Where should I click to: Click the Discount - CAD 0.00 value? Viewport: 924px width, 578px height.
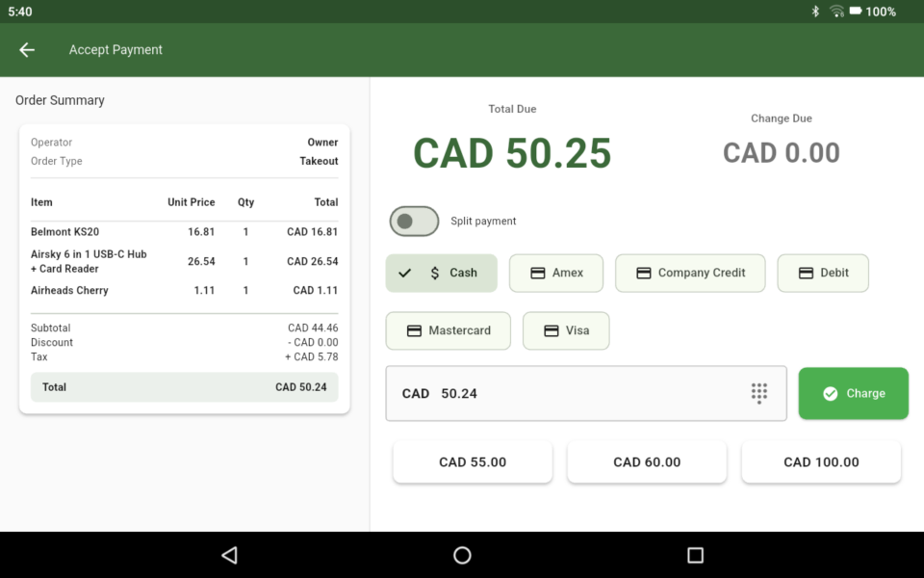tap(313, 343)
